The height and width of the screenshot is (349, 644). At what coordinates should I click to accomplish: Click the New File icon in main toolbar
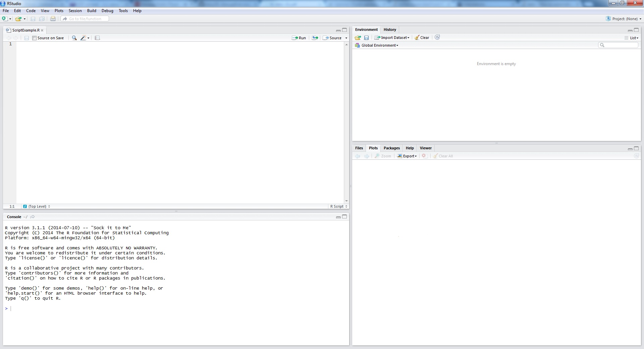(x=5, y=19)
